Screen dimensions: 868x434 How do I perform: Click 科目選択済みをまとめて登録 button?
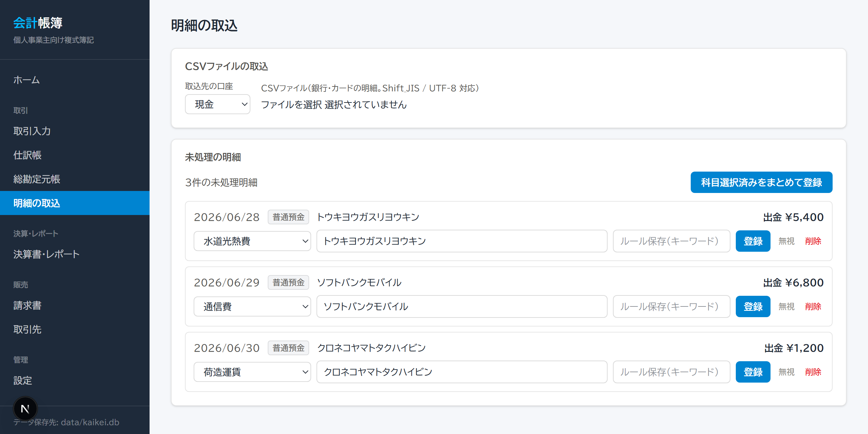[x=762, y=182]
